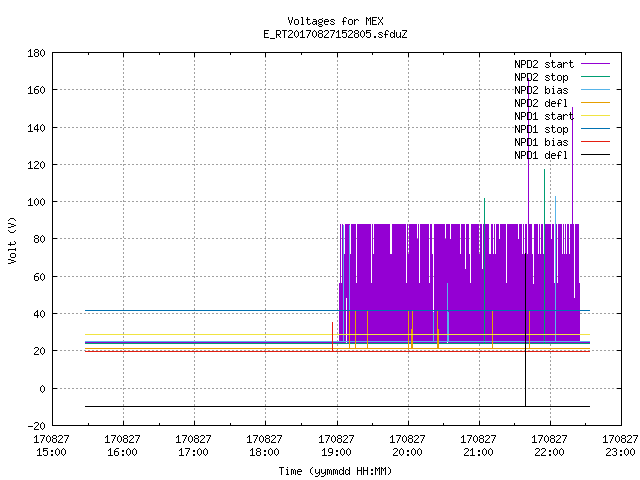Click the 40 y-axis tick label
The height and width of the screenshot is (480, 640).
click(x=39, y=314)
